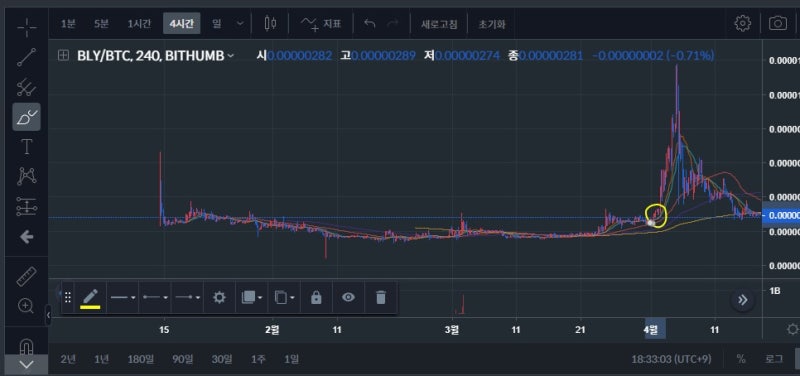Hide the selected drawing with eye icon
Viewport: 800px width, 376px height.
[x=348, y=297]
